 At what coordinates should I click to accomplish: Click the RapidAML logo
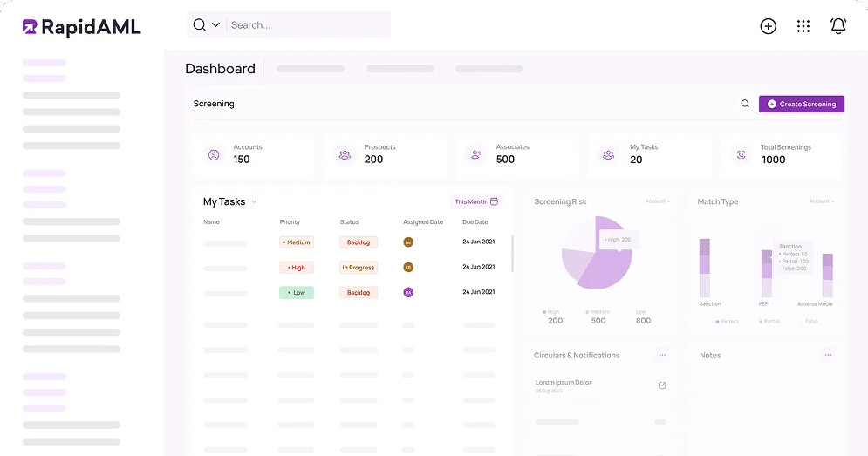pyautogui.click(x=81, y=27)
